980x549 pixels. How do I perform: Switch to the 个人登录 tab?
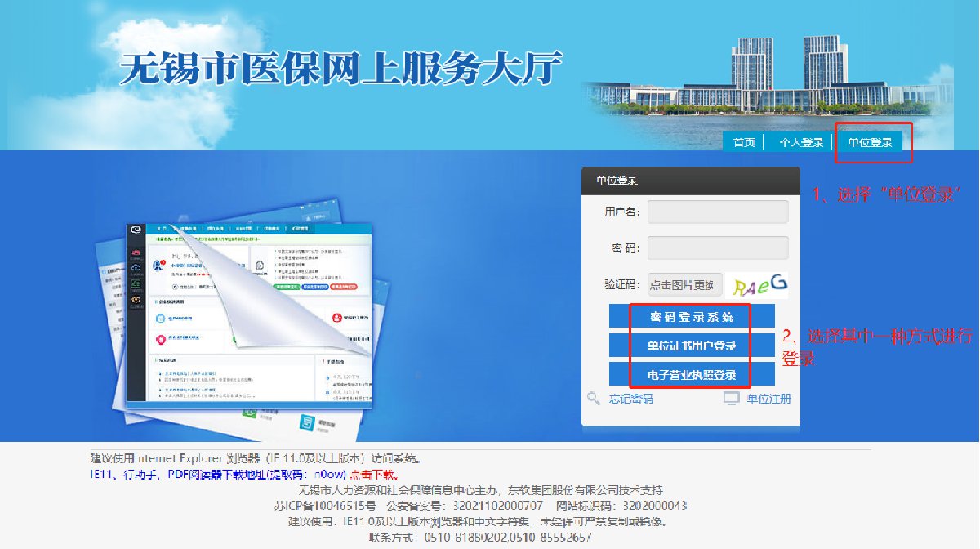point(800,142)
